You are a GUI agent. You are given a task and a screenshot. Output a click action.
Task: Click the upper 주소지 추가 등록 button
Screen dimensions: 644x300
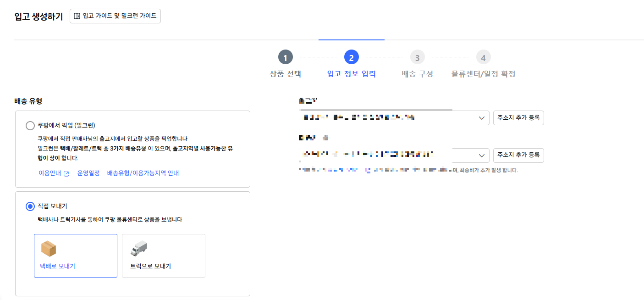518,118
